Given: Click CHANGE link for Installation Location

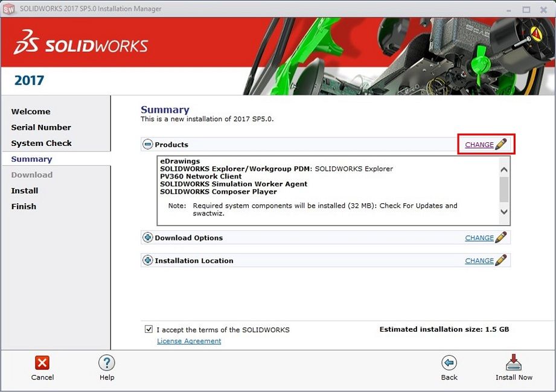Looking at the screenshot, I should [x=479, y=261].
